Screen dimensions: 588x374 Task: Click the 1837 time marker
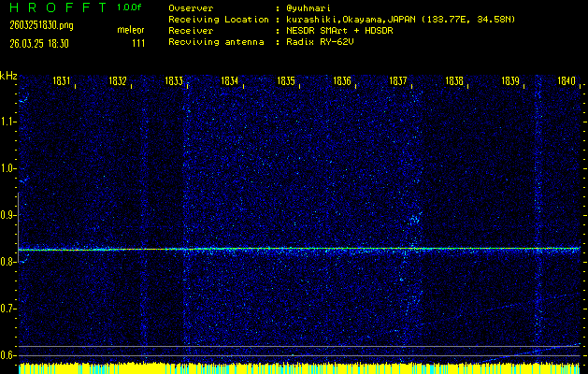pos(398,80)
